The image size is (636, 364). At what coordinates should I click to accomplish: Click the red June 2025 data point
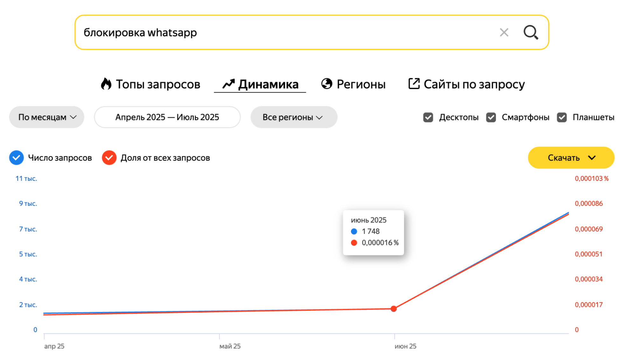tap(394, 309)
